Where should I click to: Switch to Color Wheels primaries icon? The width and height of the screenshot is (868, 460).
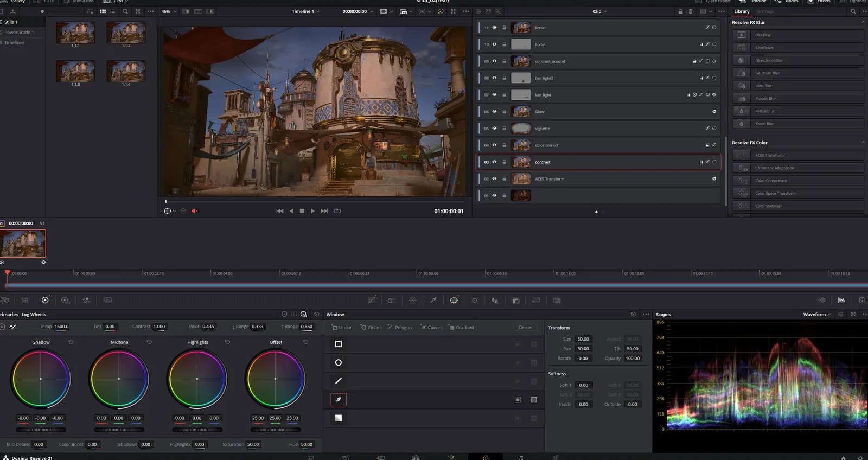pos(45,300)
